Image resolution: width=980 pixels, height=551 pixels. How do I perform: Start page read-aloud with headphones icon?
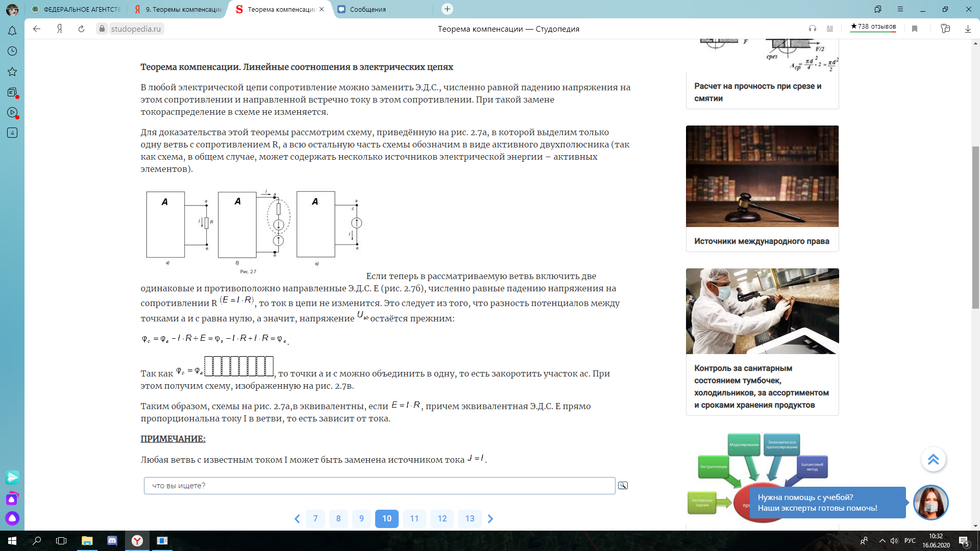[812, 29]
